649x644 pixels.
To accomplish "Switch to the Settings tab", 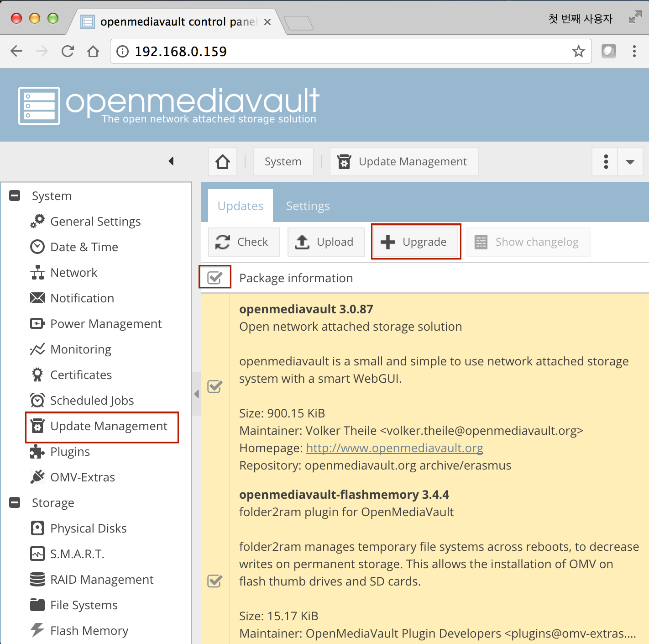I will point(308,206).
